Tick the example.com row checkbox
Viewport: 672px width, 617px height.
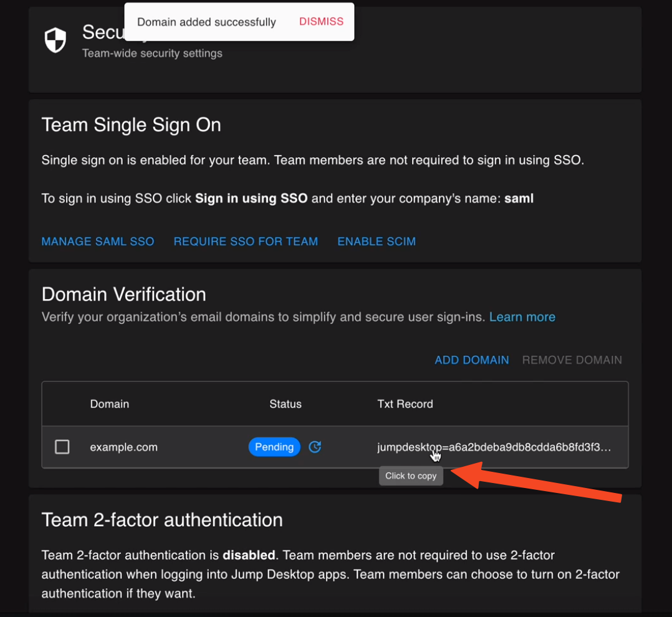click(62, 447)
